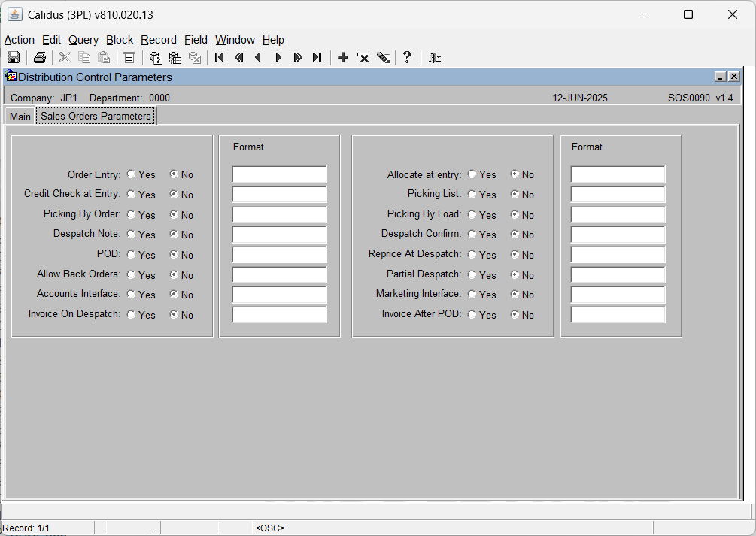Click the previous record arrow icon
The image size is (756, 536).
click(258, 57)
